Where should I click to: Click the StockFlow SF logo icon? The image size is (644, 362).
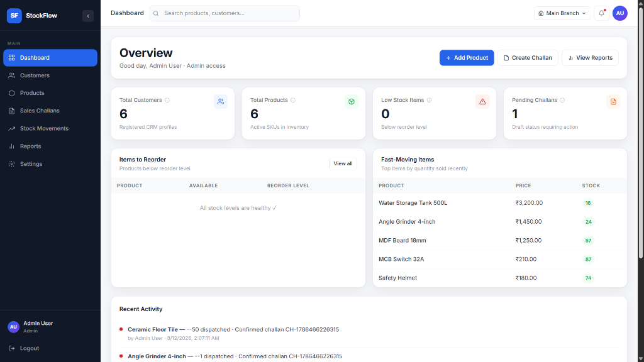click(14, 16)
